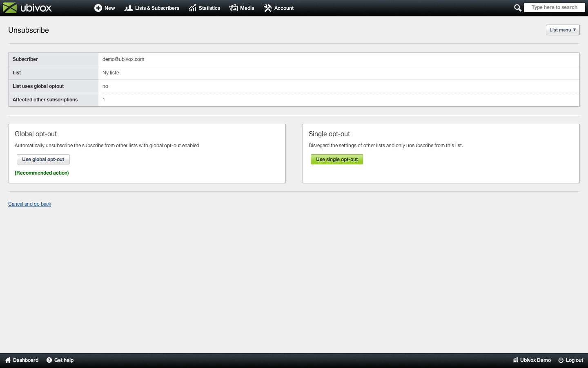This screenshot has height=368, width=588.
Task: Click the Global opt-out heading
Action: (x=36, y=134)
